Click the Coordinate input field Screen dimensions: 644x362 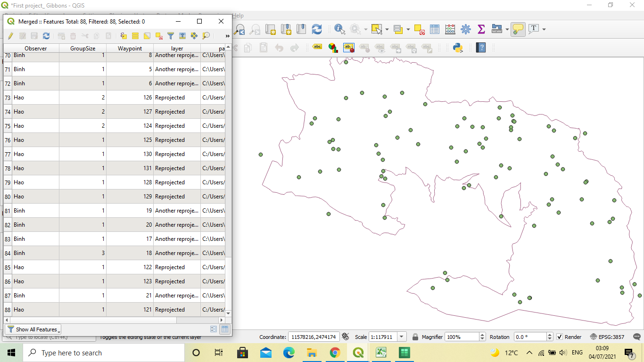[313, 337]
